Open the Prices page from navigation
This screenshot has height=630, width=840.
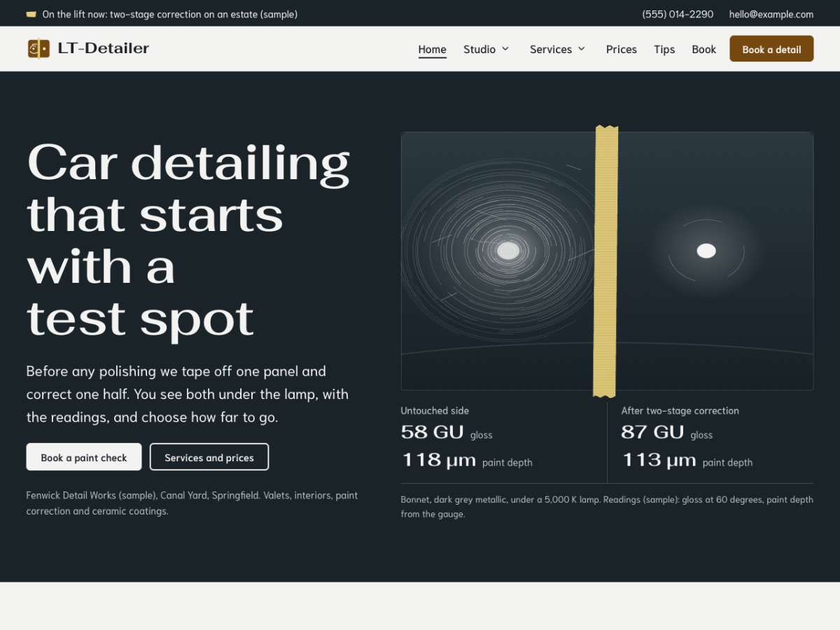coord(622,49)
